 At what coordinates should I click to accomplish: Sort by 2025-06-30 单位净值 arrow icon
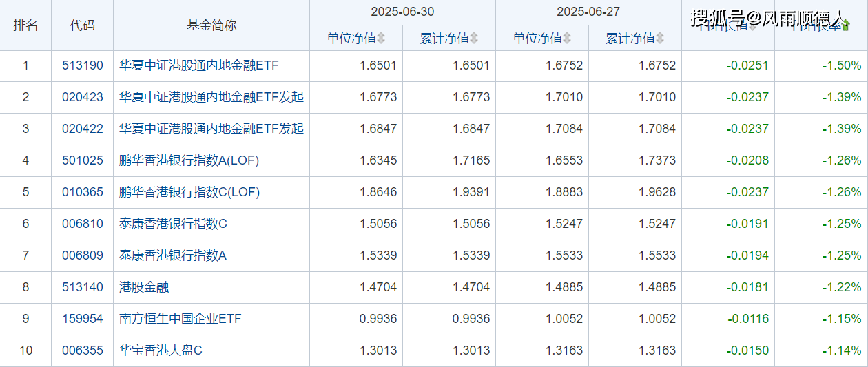coord(381,39)
